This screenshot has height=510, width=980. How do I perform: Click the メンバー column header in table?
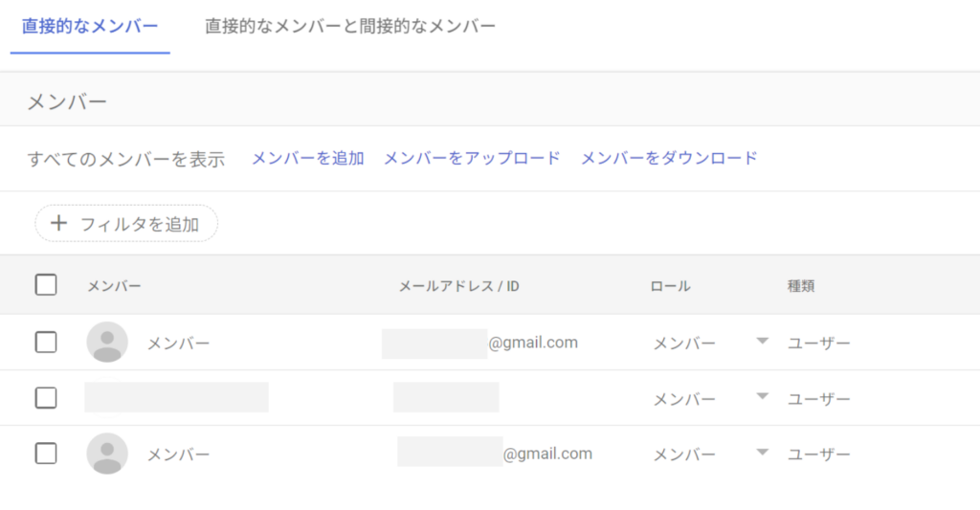click(x=115, y=286)
